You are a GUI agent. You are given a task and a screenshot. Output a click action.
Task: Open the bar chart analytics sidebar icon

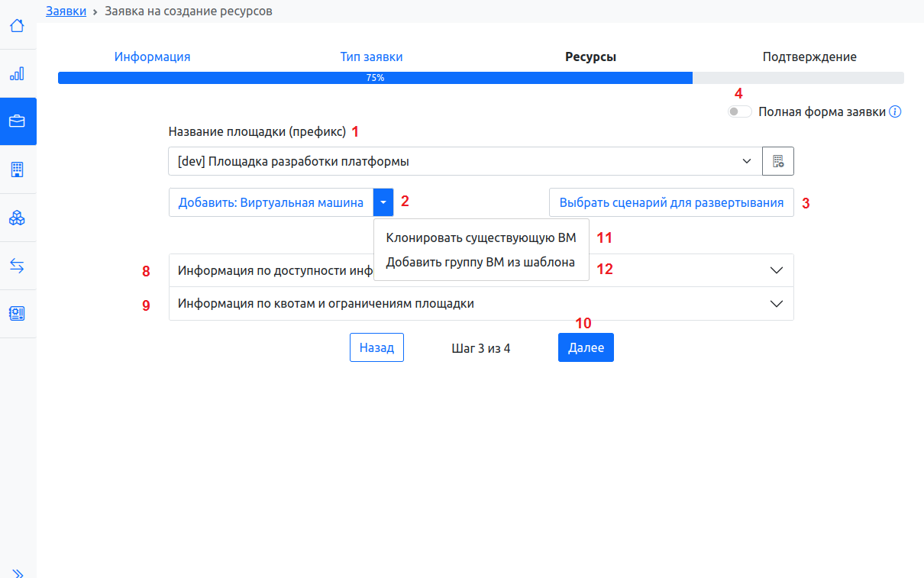pos(17,74)
